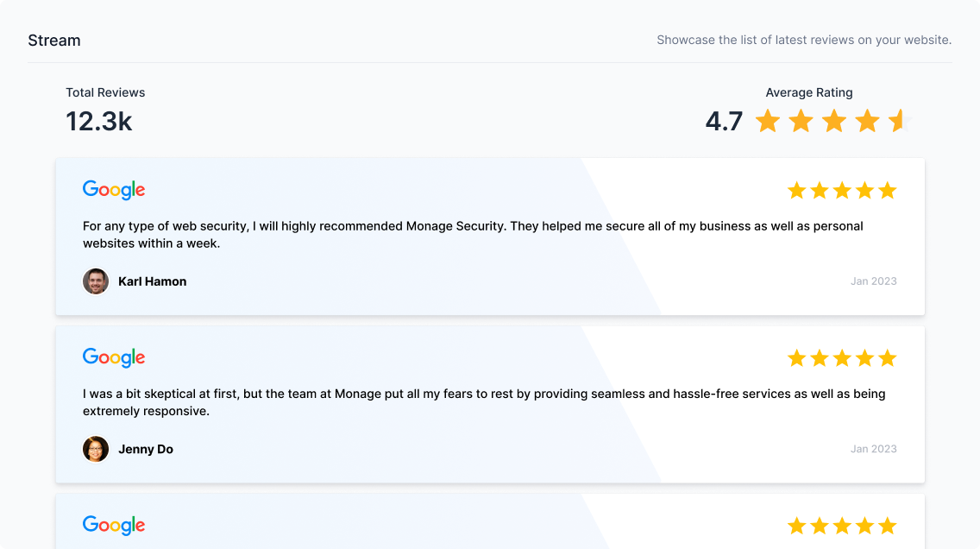Image resolution: width=980 pixels, height=549 pixels.
Task: Click the 12.3k total reviews count
Action: pos(98,122)
